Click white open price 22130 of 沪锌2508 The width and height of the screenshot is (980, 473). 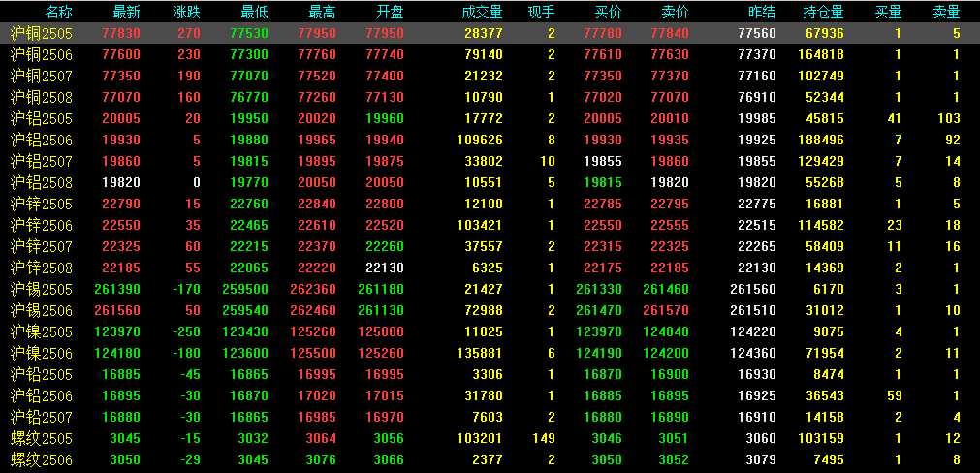[x=385, y=268]
